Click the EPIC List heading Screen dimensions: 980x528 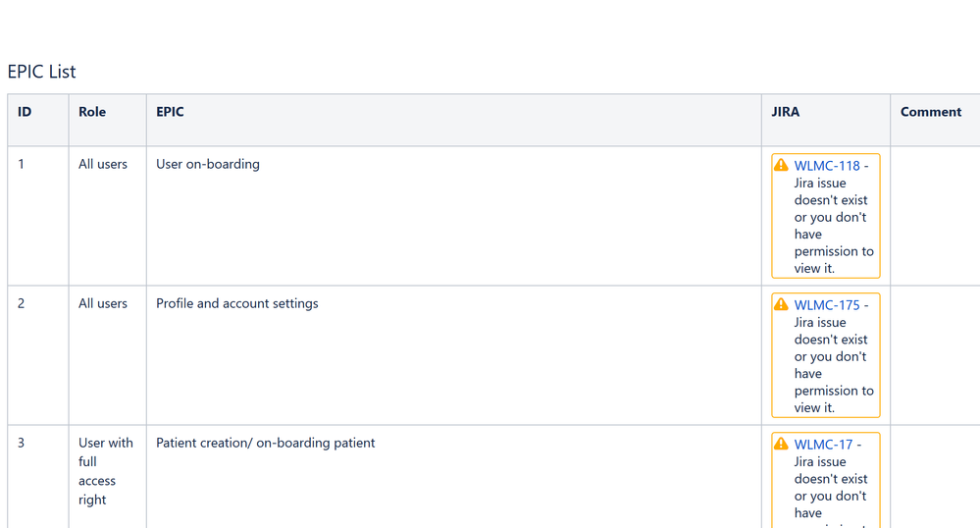tap(42, 72)
